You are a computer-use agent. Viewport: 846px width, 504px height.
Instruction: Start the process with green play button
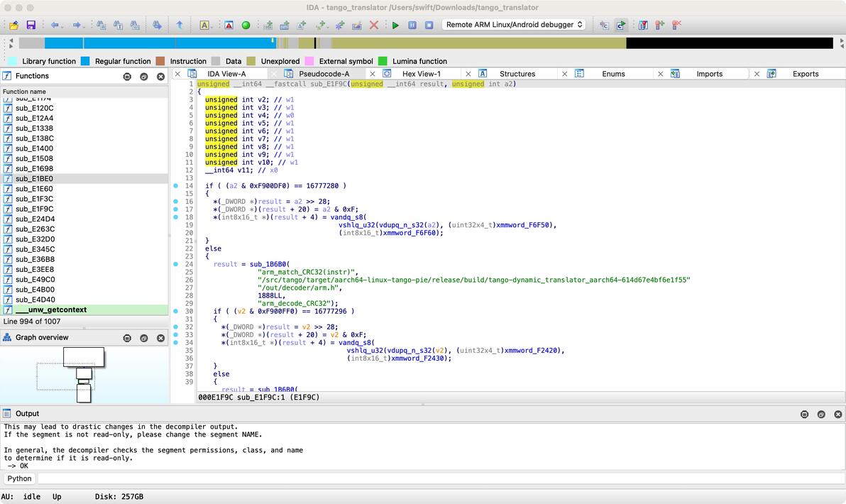395,25
